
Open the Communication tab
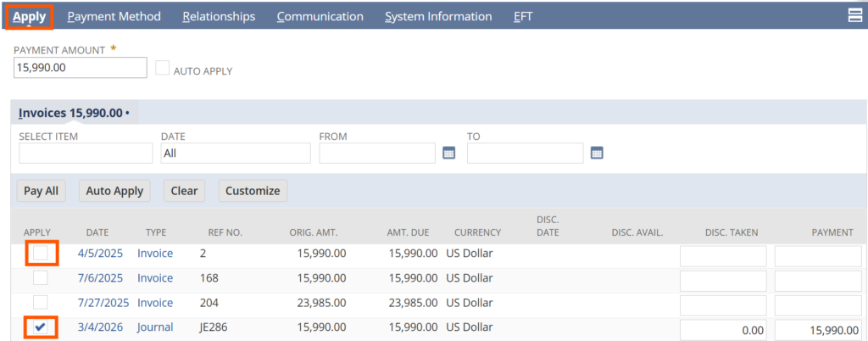320,17
